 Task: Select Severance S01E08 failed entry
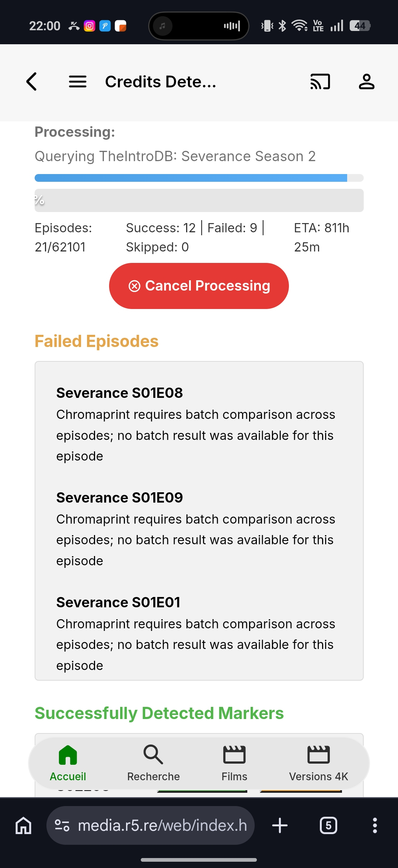pos(199,424)
